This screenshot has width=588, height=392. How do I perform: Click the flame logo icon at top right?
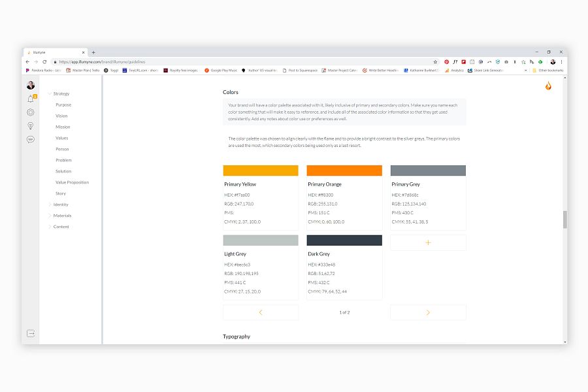(x=548, y=86)
